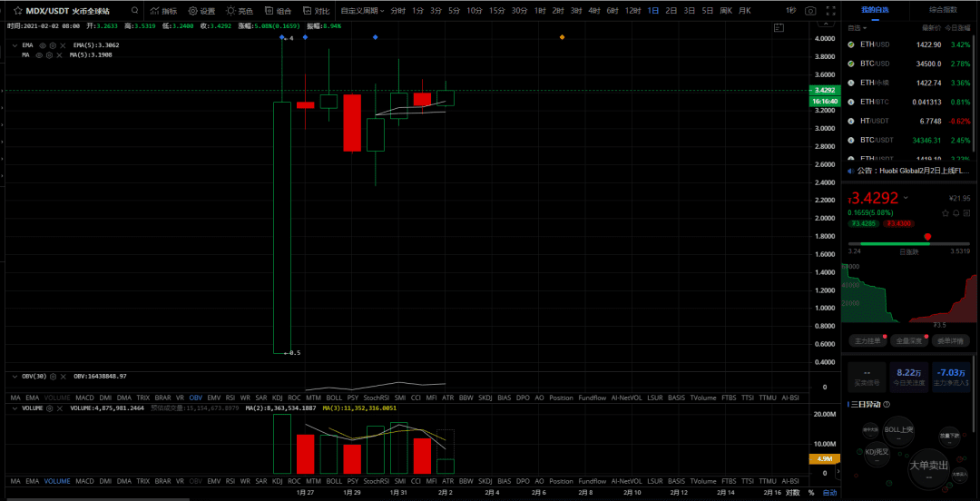Toggle MA indicator visibility eye
The image size is (980, 501).
click(39, 55)
